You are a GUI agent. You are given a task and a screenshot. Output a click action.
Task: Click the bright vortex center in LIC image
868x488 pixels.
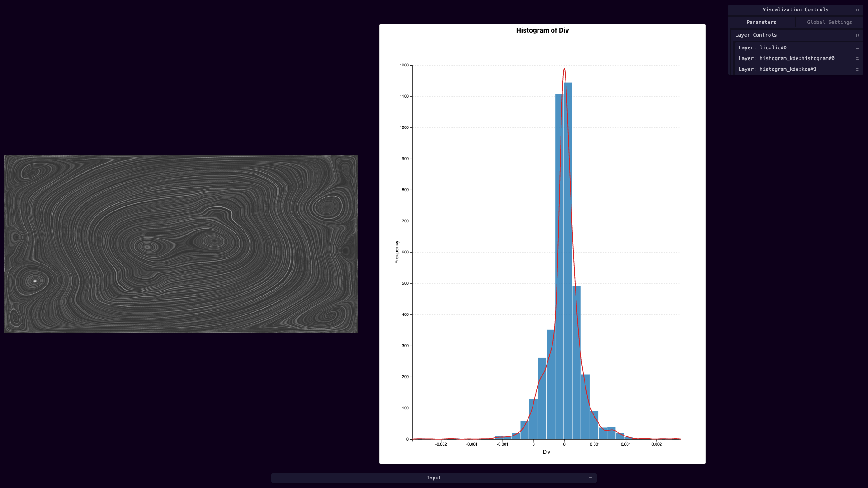35,281
